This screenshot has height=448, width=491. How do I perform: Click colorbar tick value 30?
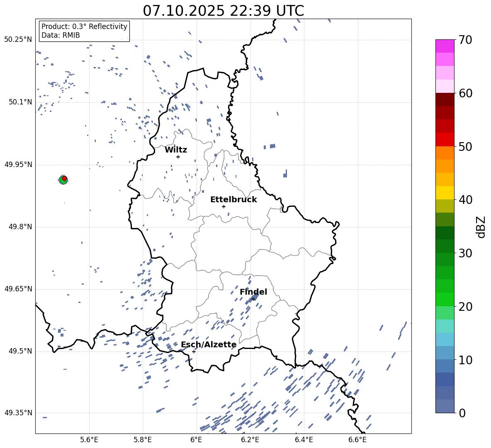click(x=465, y=253)
